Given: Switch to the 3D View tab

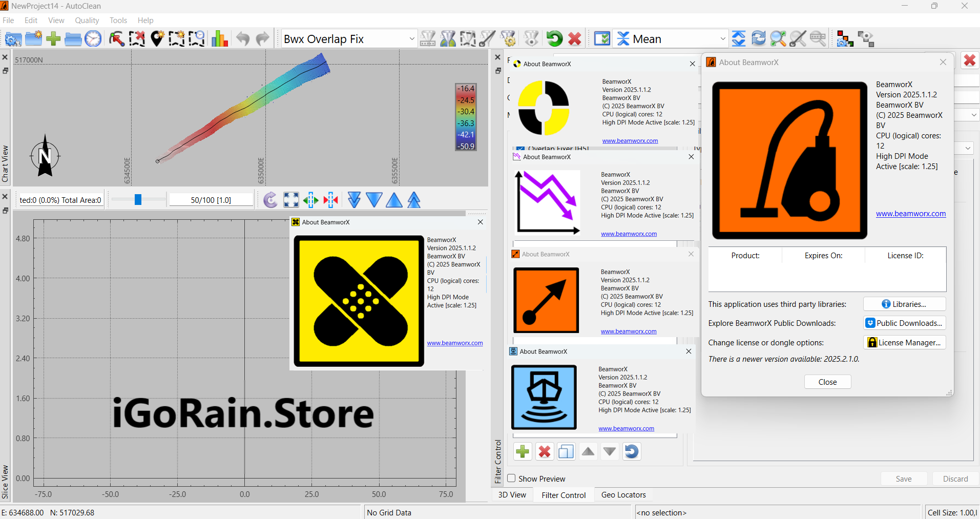Looking at the screenshot, I should [512, 495].
